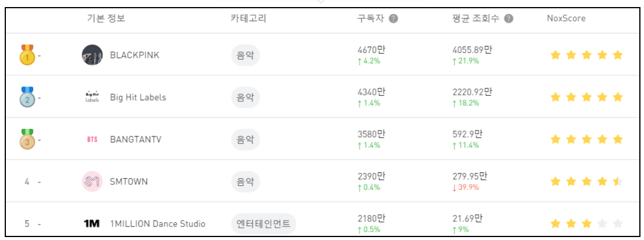Open the Big Hit Labels logo icon
Screen dimensions: 644x240
click(x=92, y=97)
